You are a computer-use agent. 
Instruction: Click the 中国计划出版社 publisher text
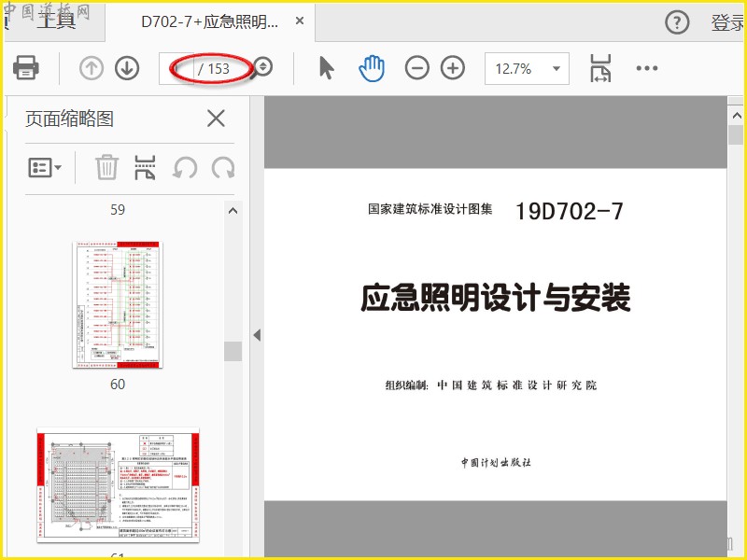pyautogui.click(x=496, y=462)
